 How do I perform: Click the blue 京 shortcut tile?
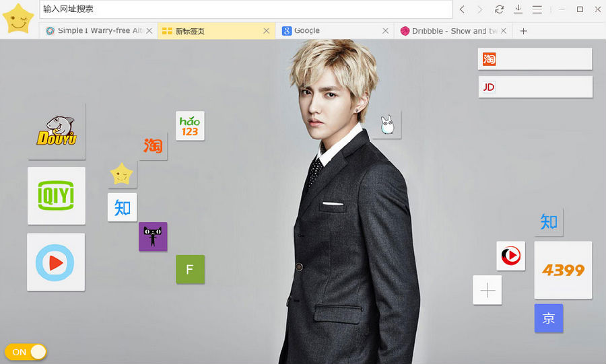(x=548, y=318)
